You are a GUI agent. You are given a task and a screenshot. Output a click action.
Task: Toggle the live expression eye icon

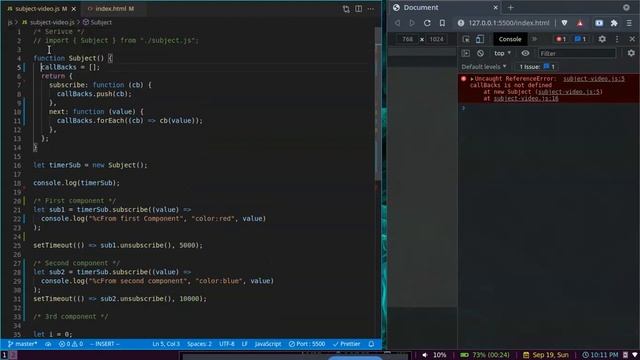tap(525, 53)
